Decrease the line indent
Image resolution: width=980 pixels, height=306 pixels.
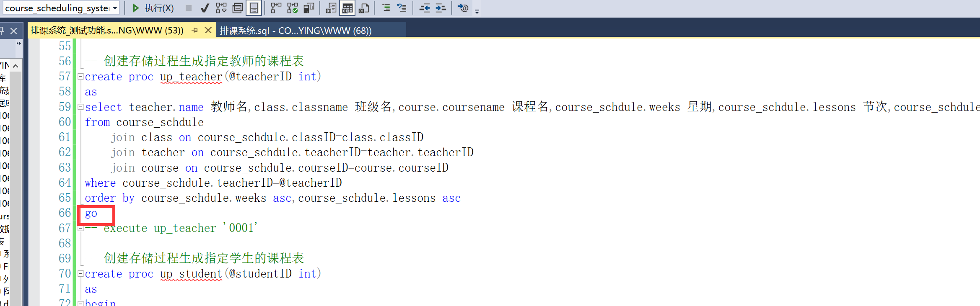[425, 8]
